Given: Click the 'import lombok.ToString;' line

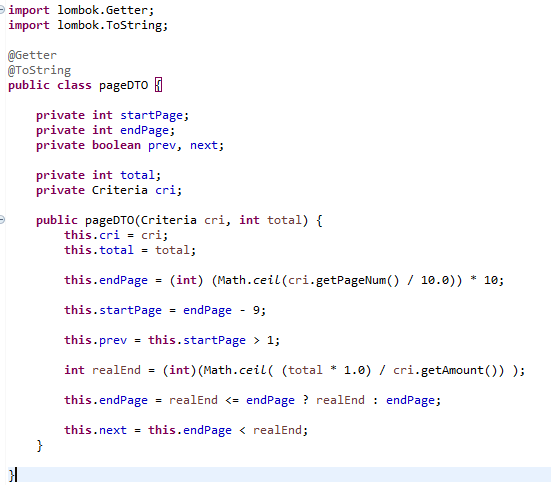Looking at the screenshot, I should (x=88, y=25).
